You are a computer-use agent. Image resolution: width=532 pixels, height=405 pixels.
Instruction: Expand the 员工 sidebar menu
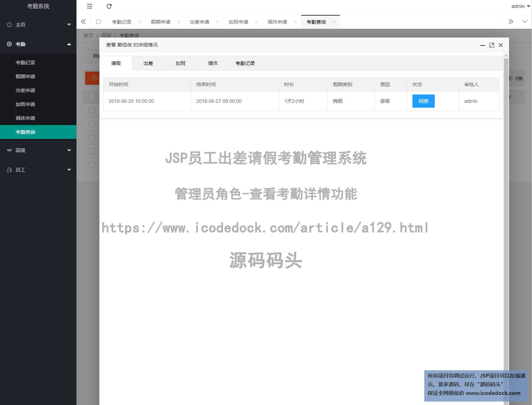coord(38,170)
